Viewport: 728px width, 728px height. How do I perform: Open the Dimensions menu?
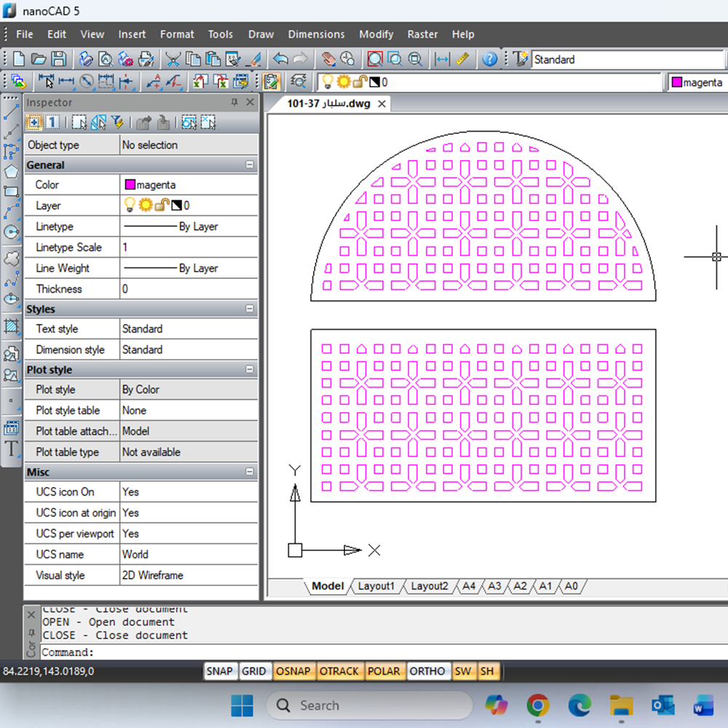(x=316, y=34)
